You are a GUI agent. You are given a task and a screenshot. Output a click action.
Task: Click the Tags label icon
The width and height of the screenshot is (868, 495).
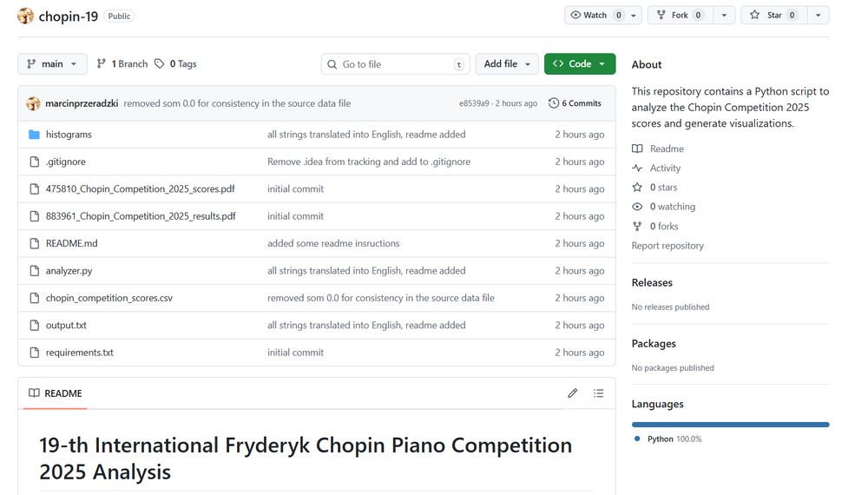click(160, 64)
